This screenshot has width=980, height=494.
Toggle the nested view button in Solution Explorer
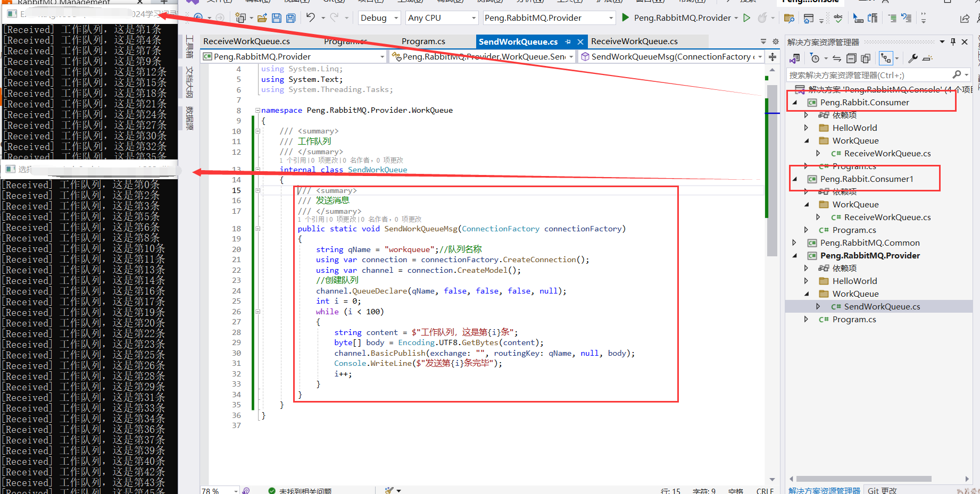pyautogui.click(x=886, y=58)
